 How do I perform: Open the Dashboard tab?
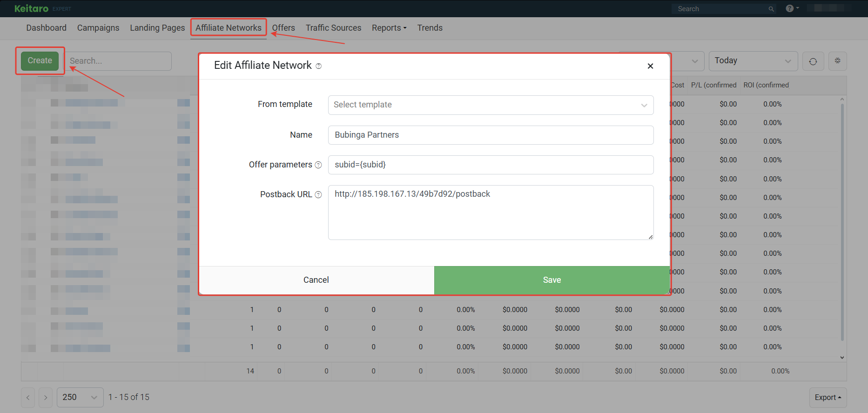pyautogui.click(x=47, y=28)
